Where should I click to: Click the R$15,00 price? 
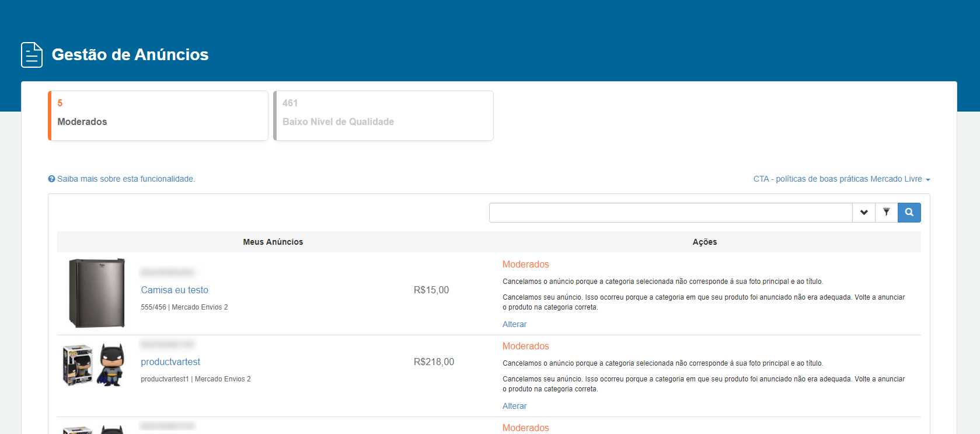(431, 290)
